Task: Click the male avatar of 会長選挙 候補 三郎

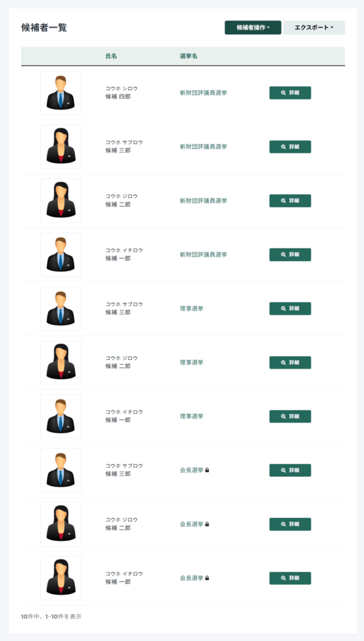Action: (x=61, y=470)
